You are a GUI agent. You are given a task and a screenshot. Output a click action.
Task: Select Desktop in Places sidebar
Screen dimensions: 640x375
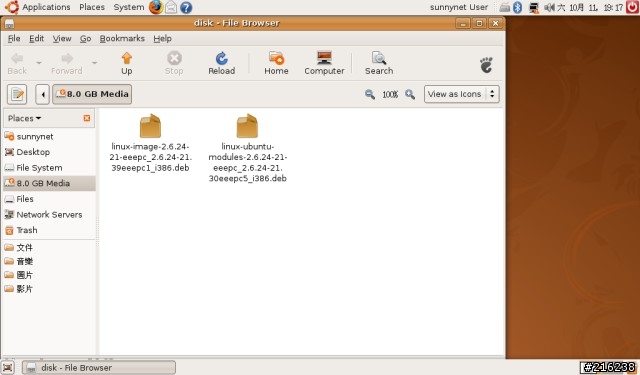(49, 152)
